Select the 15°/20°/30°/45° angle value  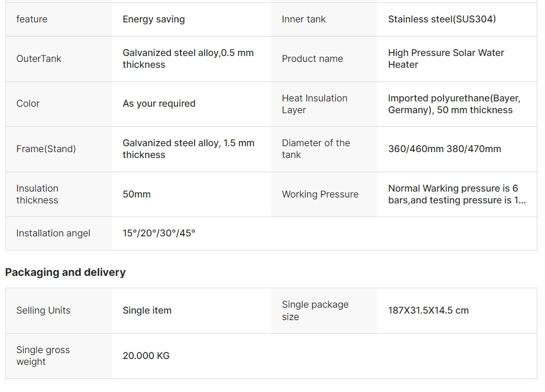[x=159, y=233]
